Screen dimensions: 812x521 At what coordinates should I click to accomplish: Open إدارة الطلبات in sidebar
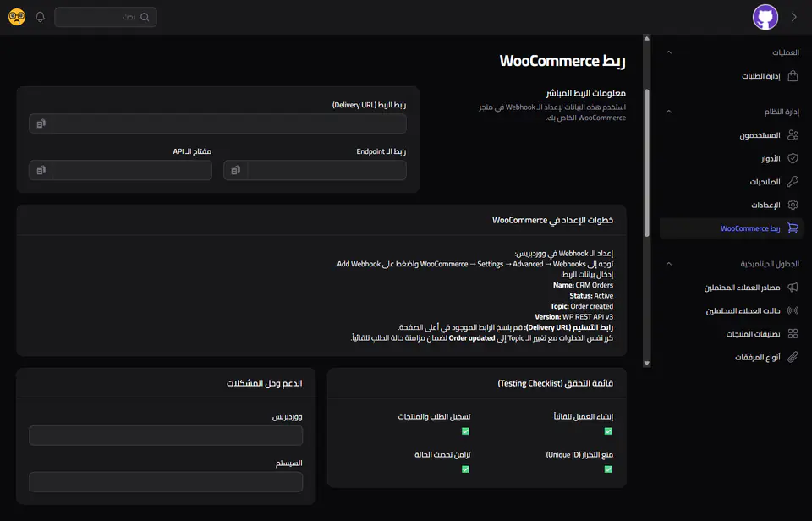pos(732,76)
